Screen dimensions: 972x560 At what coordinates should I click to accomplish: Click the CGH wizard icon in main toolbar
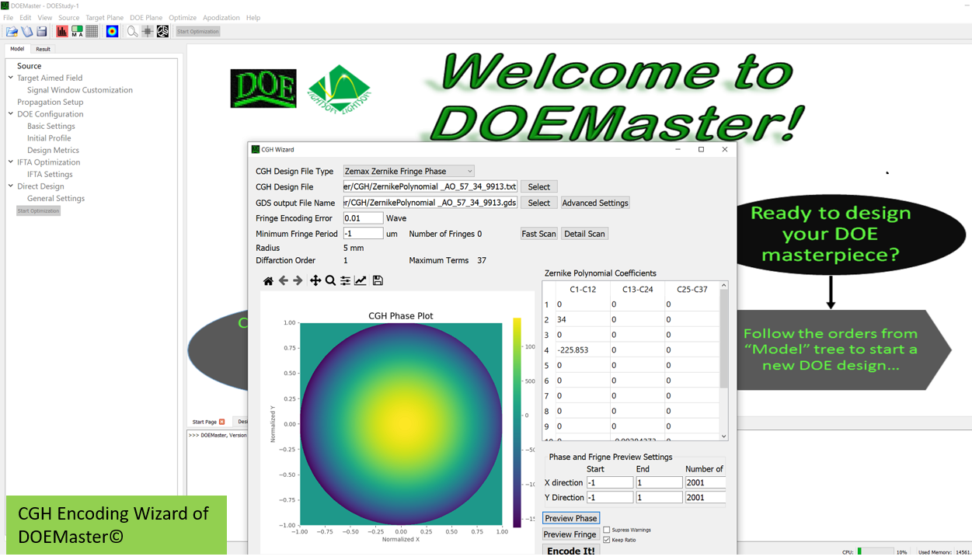tap(162, 32)
